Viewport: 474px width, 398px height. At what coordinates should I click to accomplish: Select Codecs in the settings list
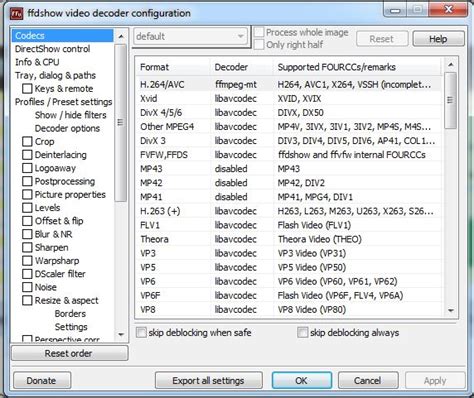63,36
